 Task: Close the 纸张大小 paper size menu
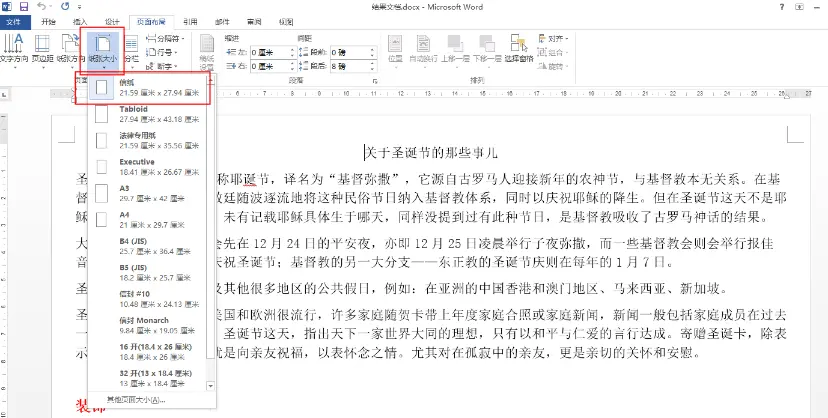tap(103, 51)
